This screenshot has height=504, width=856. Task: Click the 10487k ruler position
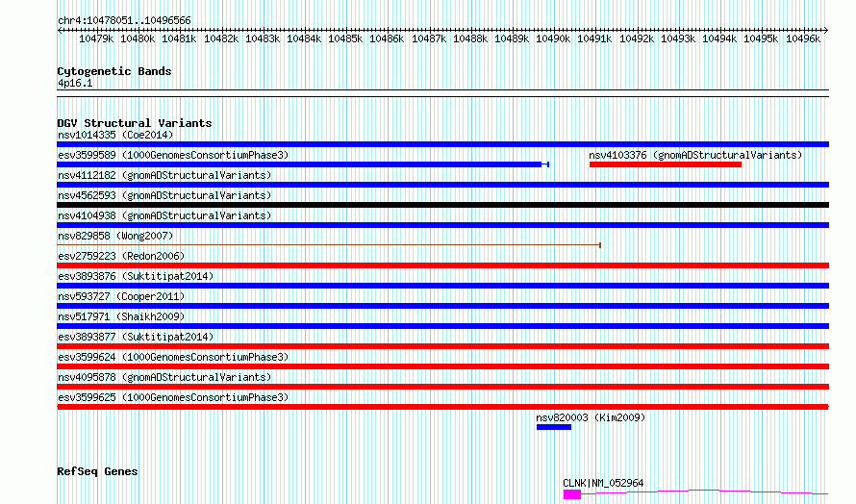tap(429, 38)
